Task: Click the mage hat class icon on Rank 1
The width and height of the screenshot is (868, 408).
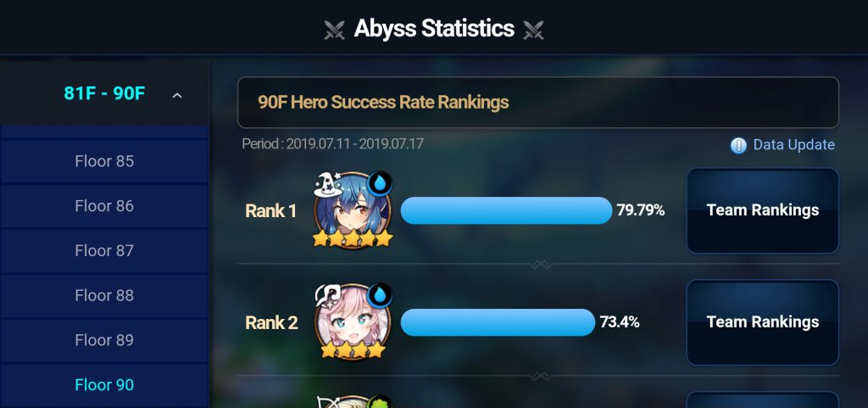Action: (328, 184)
